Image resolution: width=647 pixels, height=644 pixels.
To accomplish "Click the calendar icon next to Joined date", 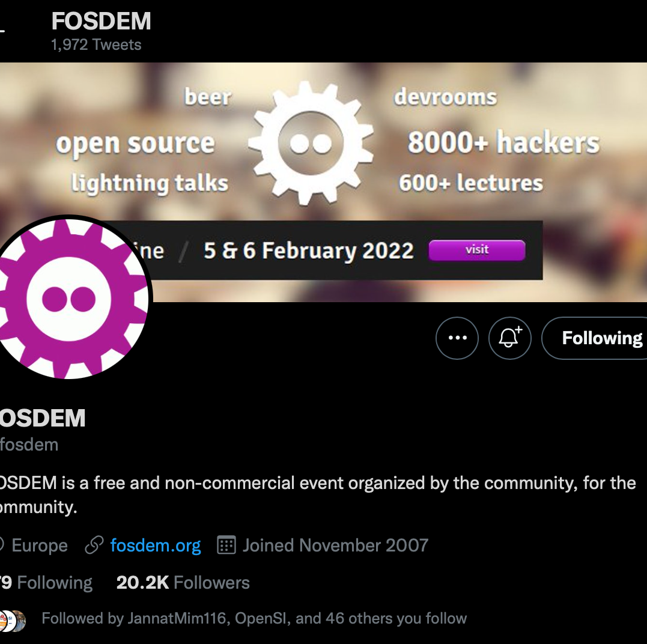I will 226,545.
